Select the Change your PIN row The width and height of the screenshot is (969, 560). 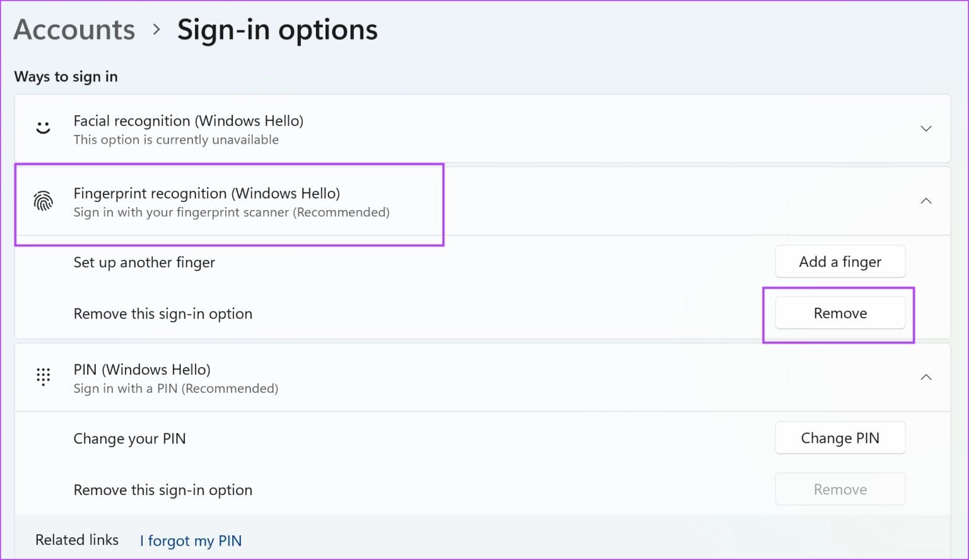(x=129, y=438)
